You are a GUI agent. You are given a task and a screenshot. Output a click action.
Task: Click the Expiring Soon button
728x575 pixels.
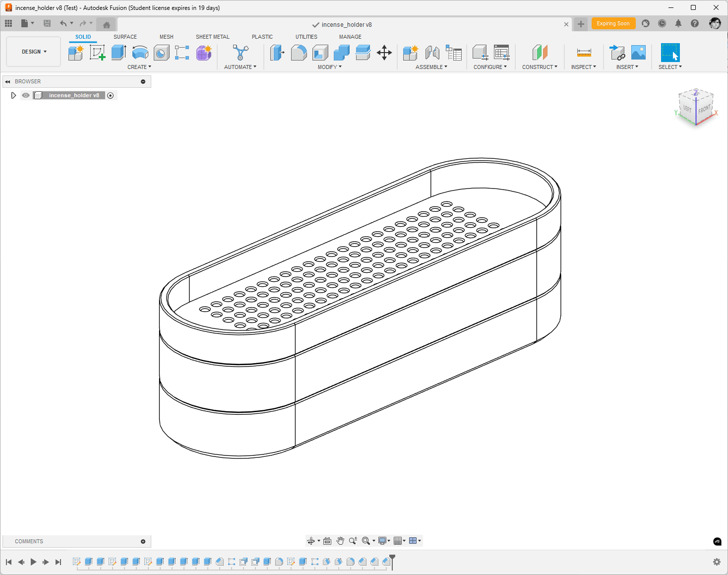(x=613, y=23)
